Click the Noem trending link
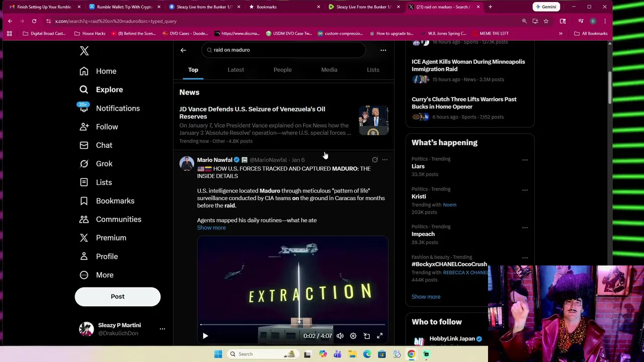Viewport: 644px width, 362px height. tap(449, 205)
